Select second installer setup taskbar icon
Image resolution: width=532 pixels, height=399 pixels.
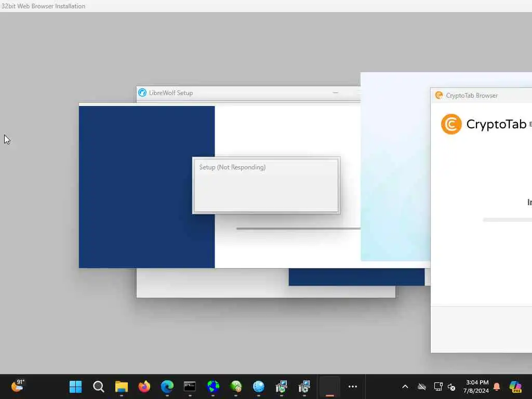click(304, 387)
